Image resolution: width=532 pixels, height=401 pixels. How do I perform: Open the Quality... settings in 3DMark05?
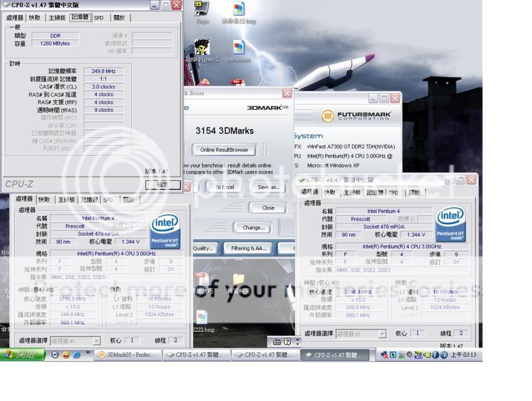coord(204,249)
